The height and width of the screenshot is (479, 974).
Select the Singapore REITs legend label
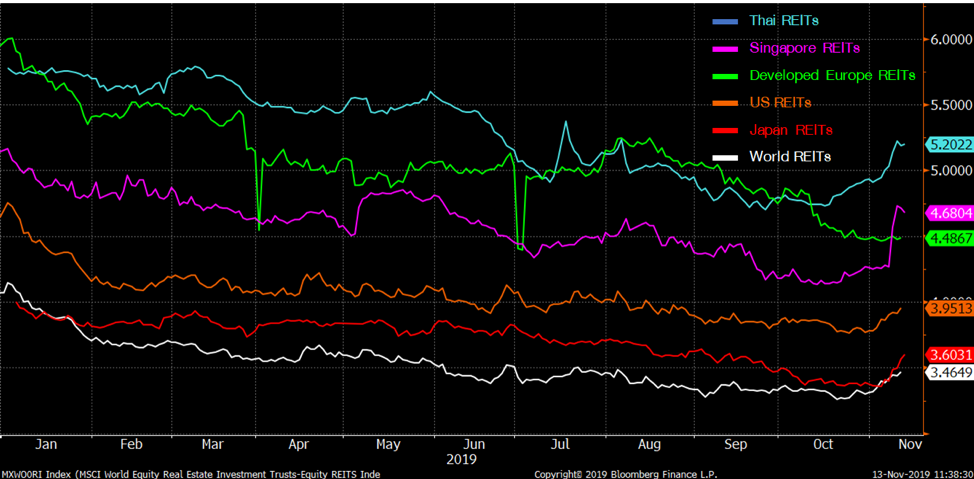coord(803,48)
